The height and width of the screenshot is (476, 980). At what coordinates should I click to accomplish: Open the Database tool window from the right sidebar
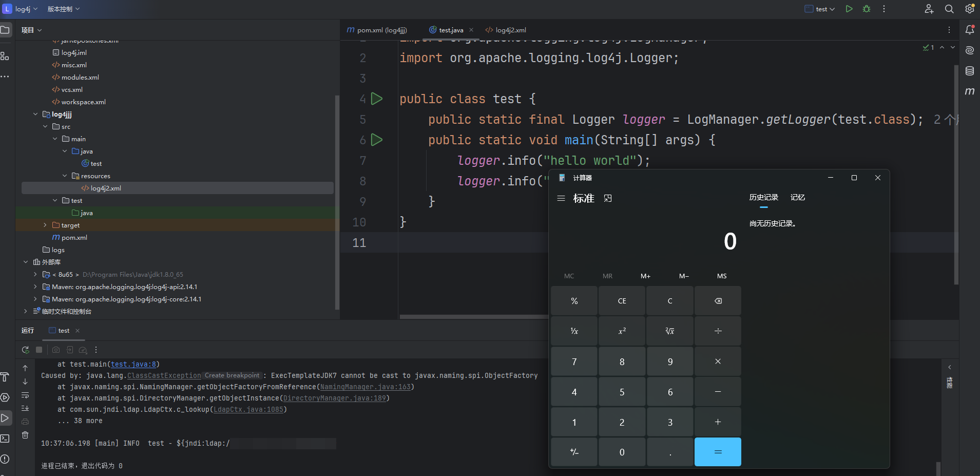(970, 71)
